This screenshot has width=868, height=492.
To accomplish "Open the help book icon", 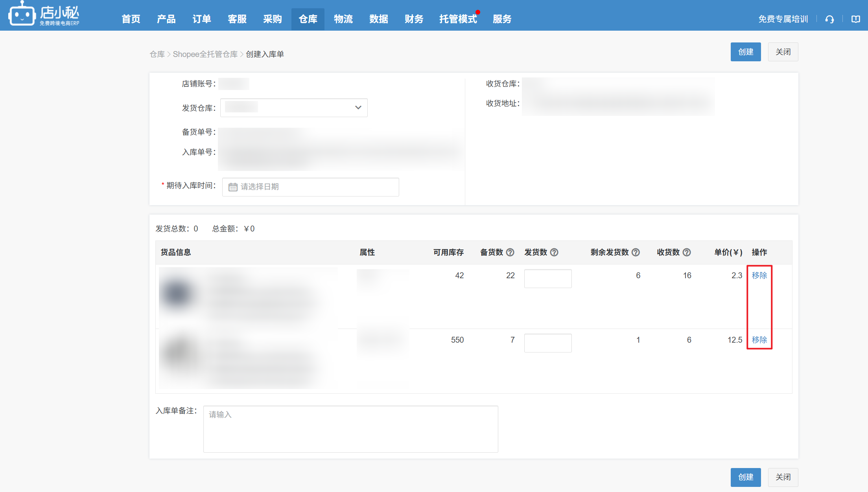I will [x=855, y=19].
